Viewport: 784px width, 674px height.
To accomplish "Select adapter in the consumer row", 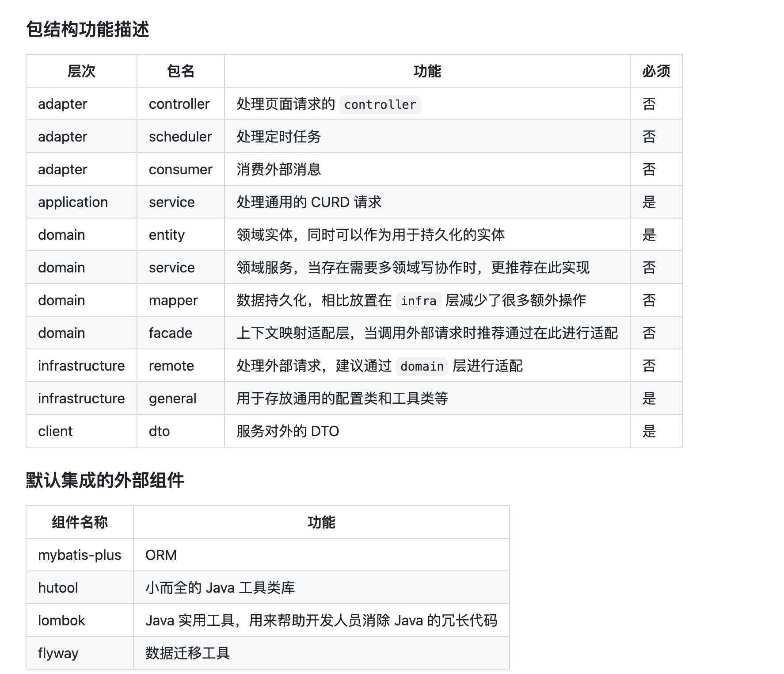I will pos(62,169).
